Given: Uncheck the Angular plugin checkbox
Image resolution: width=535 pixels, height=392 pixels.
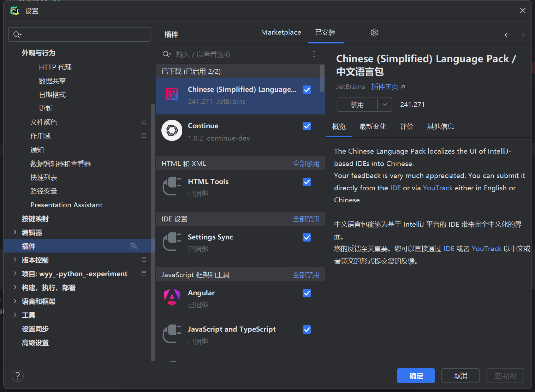Looking at the screenshot, I should pos(307,293).
